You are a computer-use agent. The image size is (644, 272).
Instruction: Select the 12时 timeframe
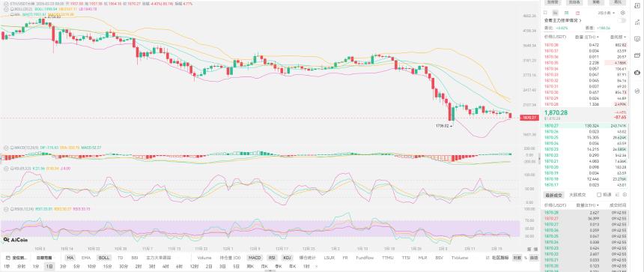(194, 266)
